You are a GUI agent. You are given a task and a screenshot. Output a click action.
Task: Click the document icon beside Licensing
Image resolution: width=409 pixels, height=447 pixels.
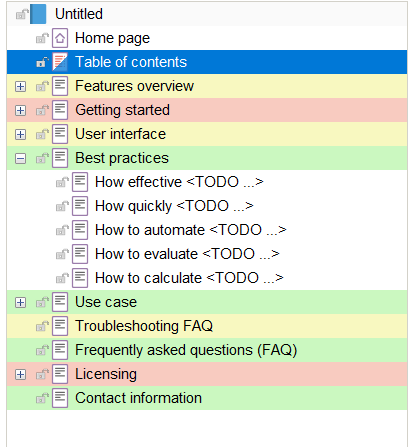click(x=60, y=374)
